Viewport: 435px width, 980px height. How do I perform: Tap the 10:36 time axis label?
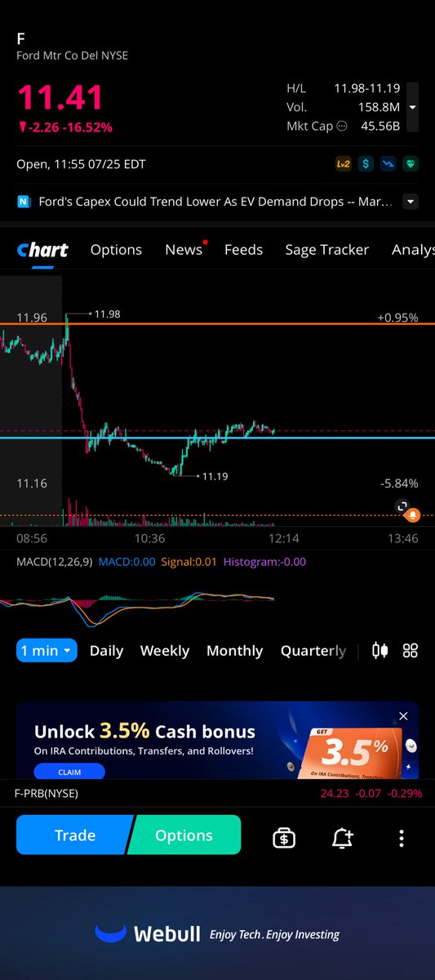150,538
